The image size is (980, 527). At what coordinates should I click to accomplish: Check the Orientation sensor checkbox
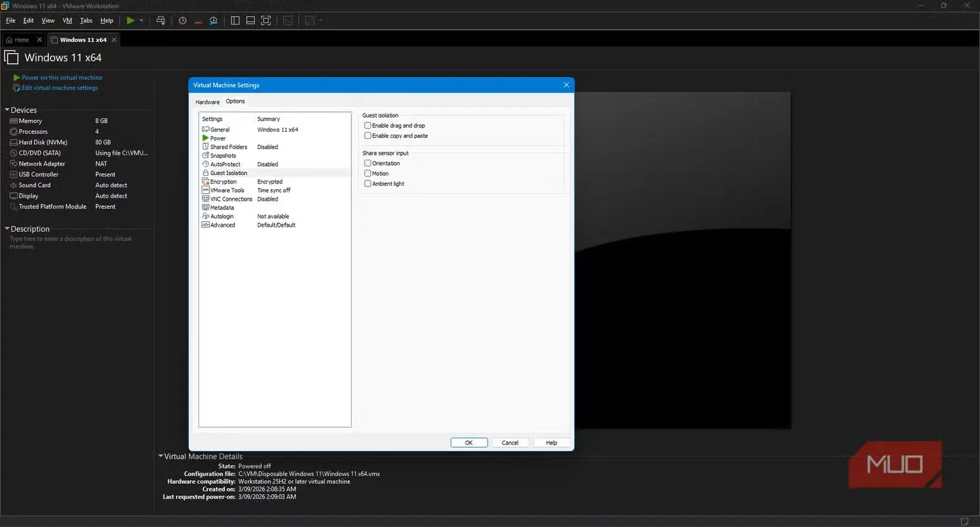[x=367, y=163]
